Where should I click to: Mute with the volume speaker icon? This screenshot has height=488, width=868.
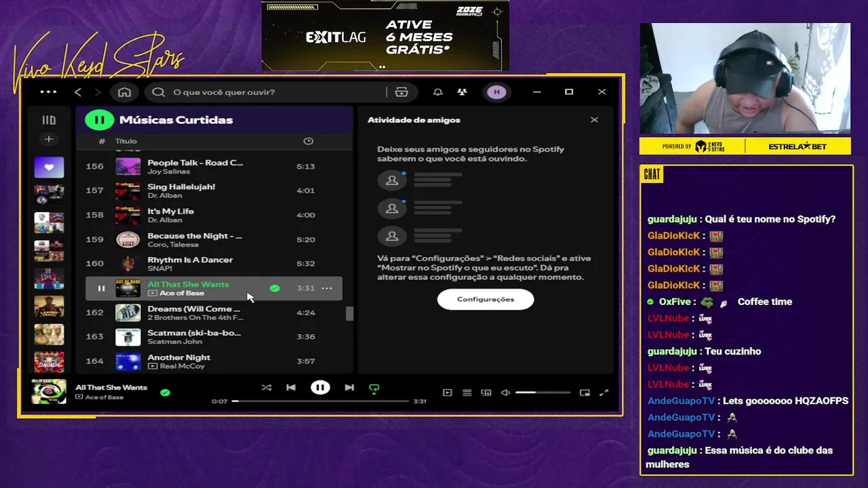click(x=505, y=392)
